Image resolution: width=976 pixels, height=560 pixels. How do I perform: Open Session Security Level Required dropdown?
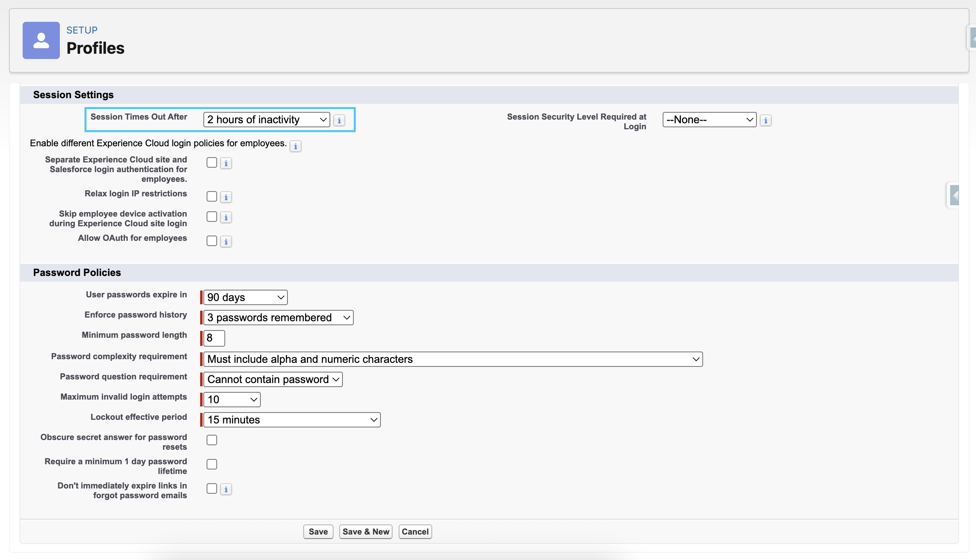[x=710, y=120]
